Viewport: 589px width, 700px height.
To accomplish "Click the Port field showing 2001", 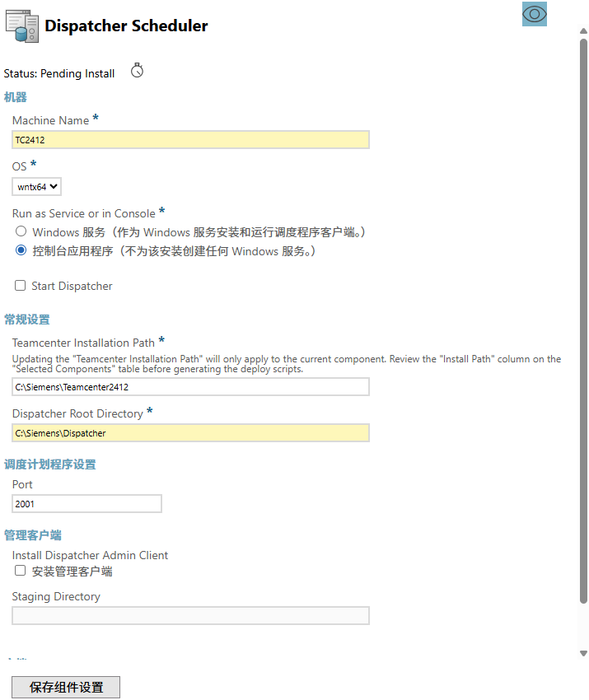I will (x=86, y=504).
